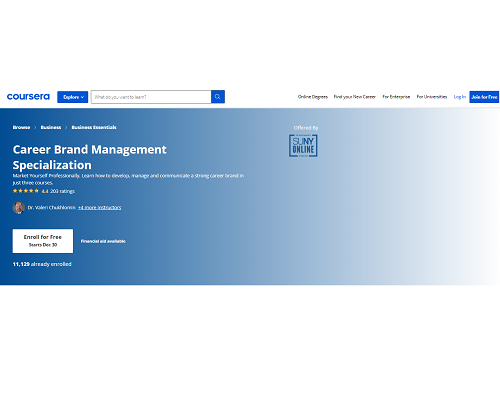Go to For Enterprise page
This screenshot has width=500, height=400.
(396, 97)
